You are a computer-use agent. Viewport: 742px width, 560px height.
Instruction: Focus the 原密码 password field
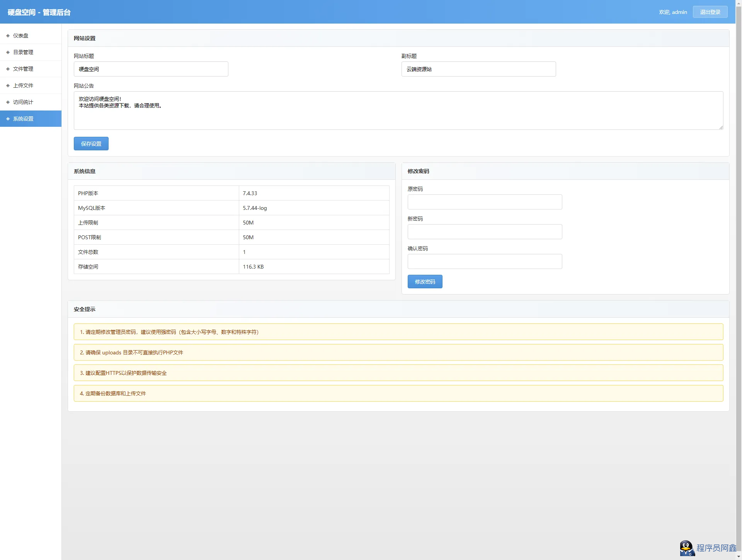[485, 202]
